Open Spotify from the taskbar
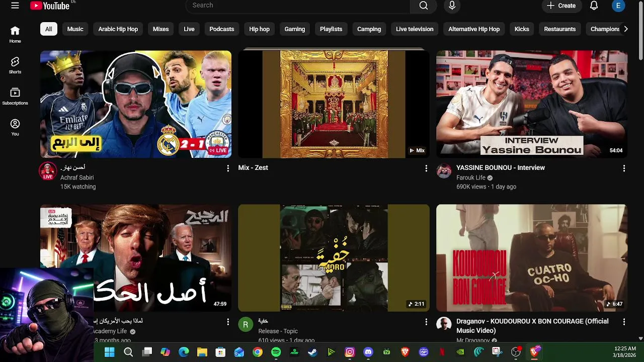The width and height of the screenshot is (644, 362). 276,352
